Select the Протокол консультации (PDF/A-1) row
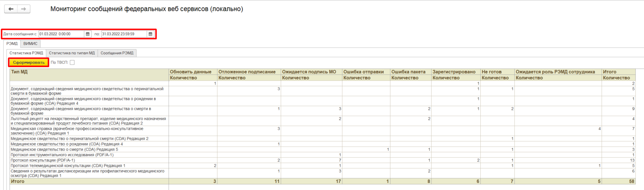 coord(43,160)
